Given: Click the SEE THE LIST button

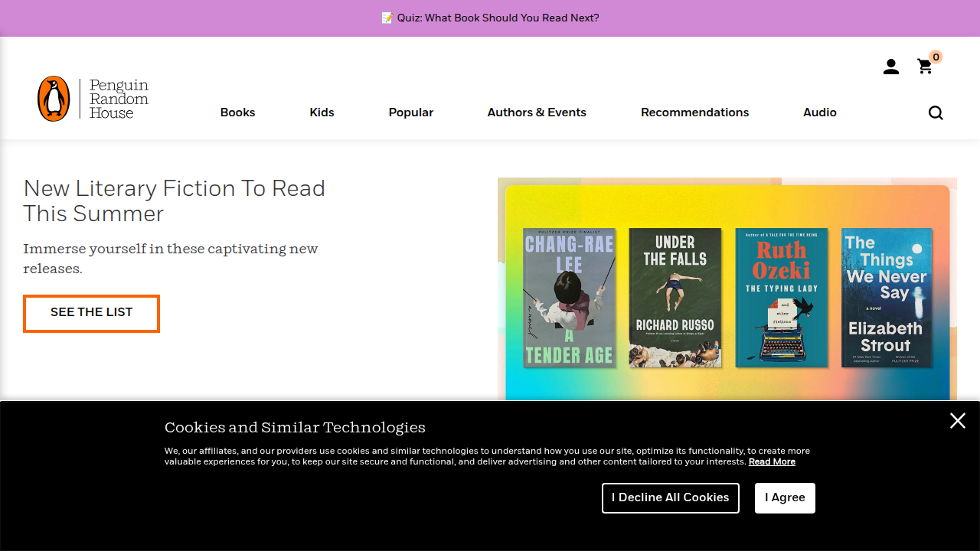Looking at the screenshot, I should 91,313.
